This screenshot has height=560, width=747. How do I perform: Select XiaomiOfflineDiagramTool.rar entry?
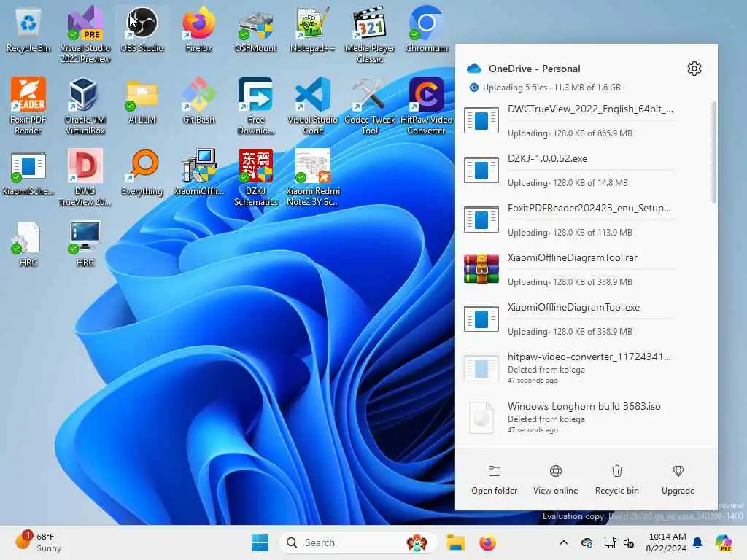[584, 270]
